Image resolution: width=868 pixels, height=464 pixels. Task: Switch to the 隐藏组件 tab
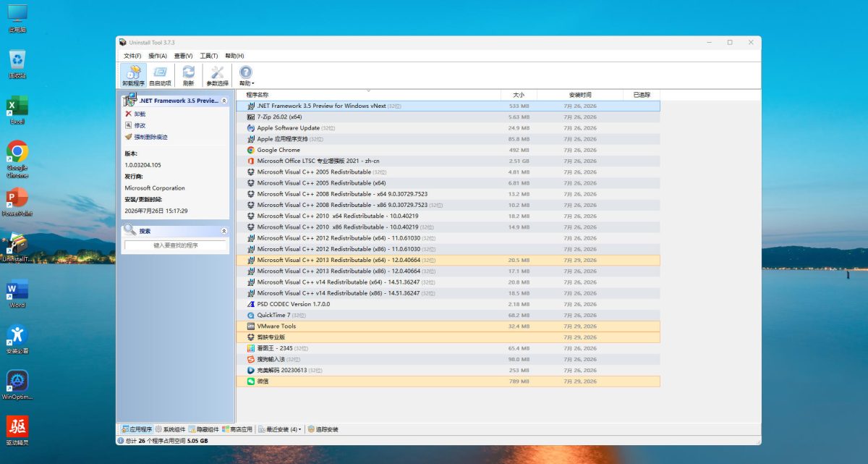(x=204, y=429)
